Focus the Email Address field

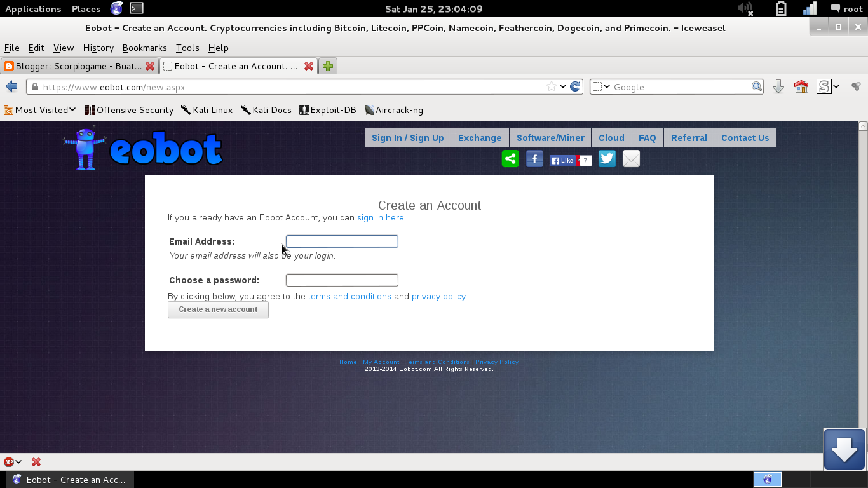click(342, 241)
